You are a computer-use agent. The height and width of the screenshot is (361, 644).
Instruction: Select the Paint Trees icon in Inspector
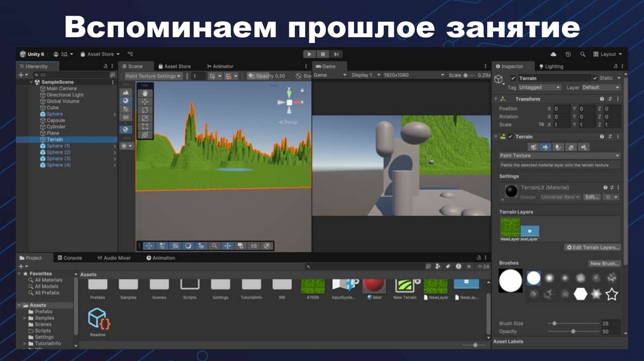[558, 147]
